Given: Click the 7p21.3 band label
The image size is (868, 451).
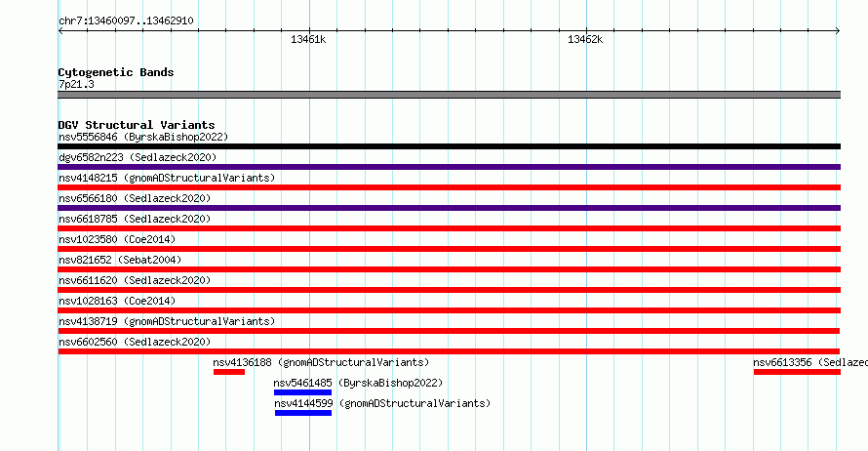Looking at the screenshot, I should click(x=76, y=84).
